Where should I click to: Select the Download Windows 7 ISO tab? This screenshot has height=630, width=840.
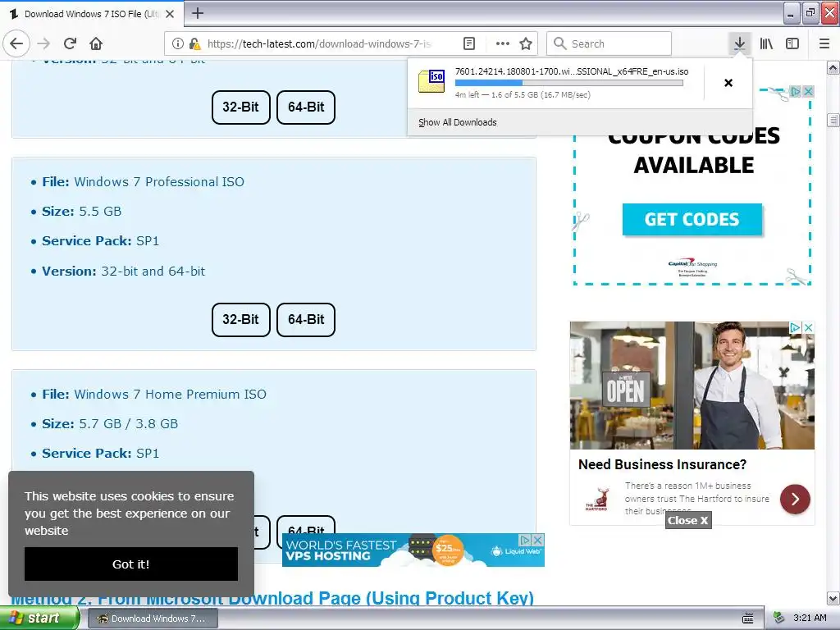coord(91,14)
